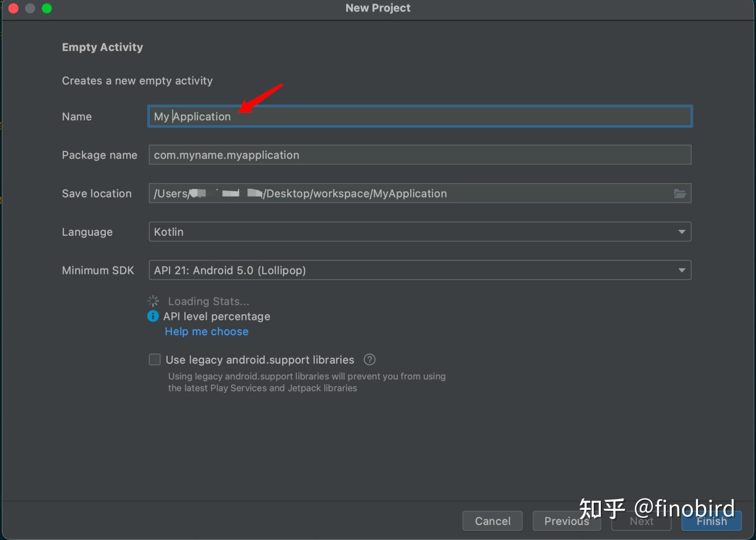Click the Next button
Image resolution: width=756 pixels, height=540 pixels.
tap(641, 521)
